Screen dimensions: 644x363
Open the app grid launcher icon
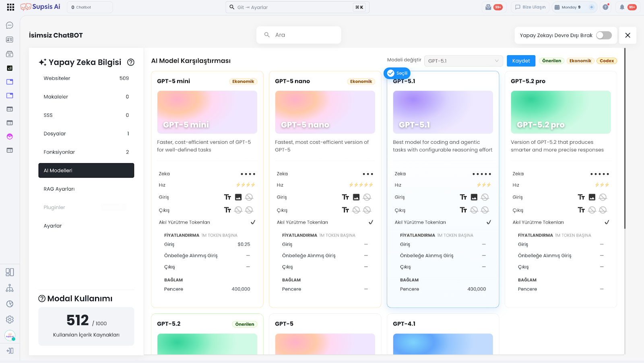coord(10,7)
